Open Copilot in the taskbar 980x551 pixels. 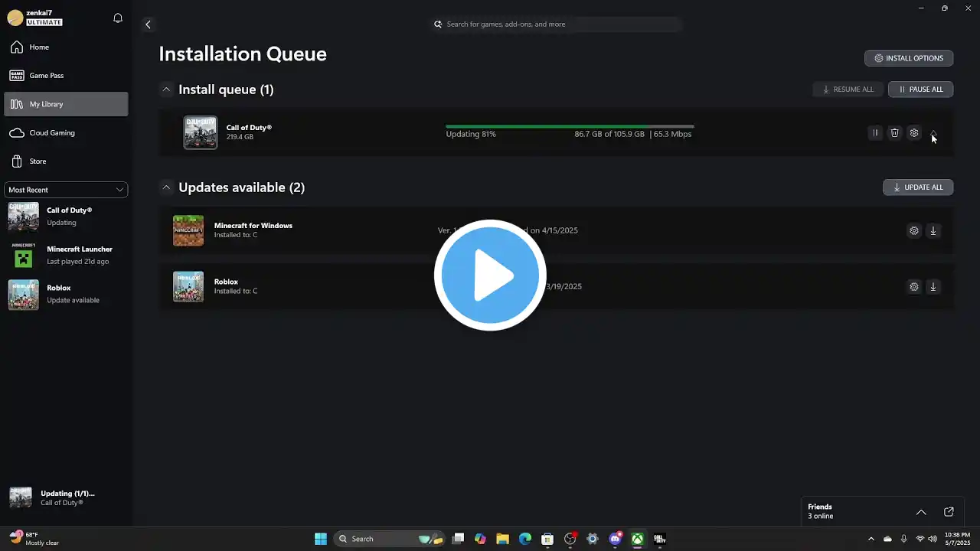[480, 539]
